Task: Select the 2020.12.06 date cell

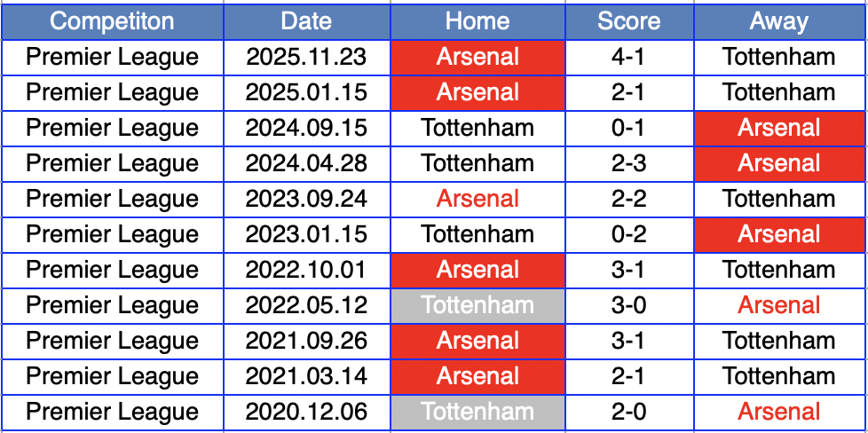Action: tap(306, 412)
